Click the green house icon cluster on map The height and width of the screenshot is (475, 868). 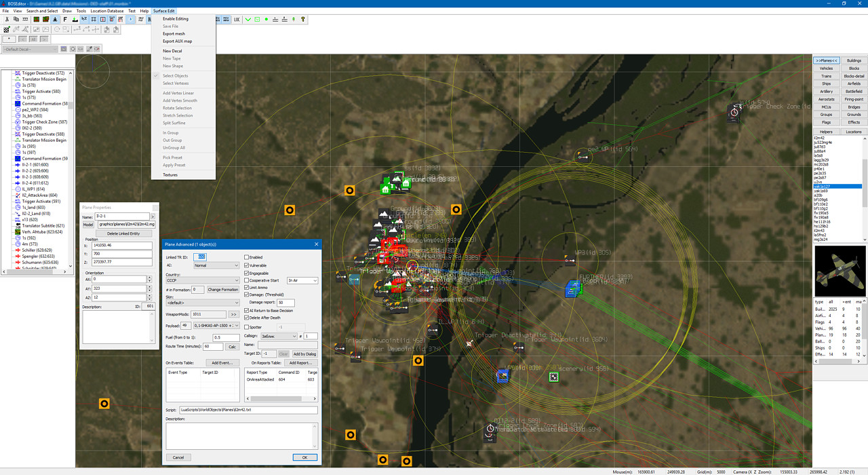coord(395,183)
